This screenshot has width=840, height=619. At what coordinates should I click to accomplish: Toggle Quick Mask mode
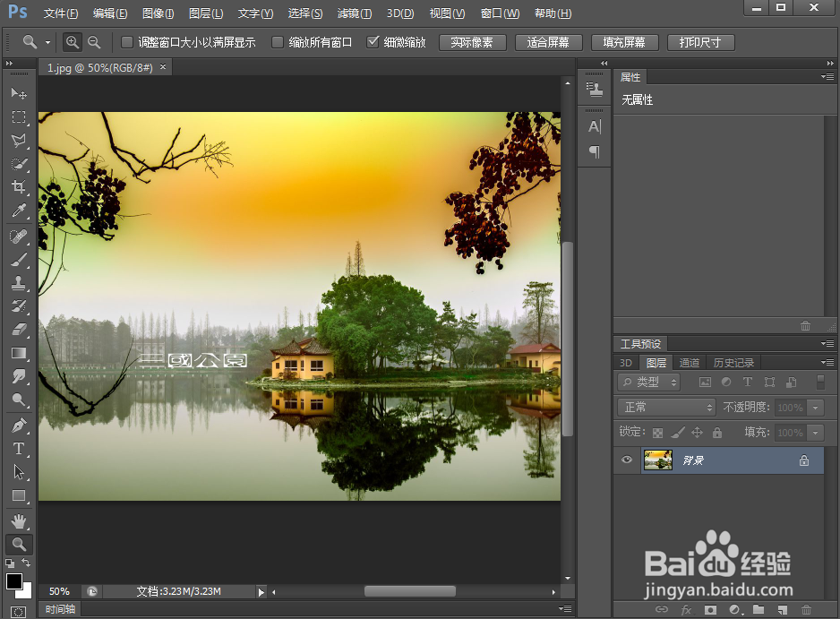18,612
